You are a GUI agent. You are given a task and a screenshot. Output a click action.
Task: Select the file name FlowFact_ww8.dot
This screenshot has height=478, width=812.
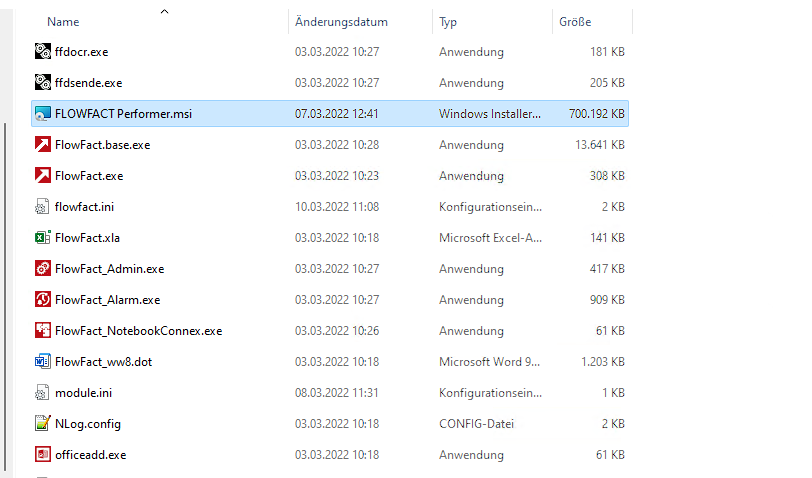tap(104, 361)
